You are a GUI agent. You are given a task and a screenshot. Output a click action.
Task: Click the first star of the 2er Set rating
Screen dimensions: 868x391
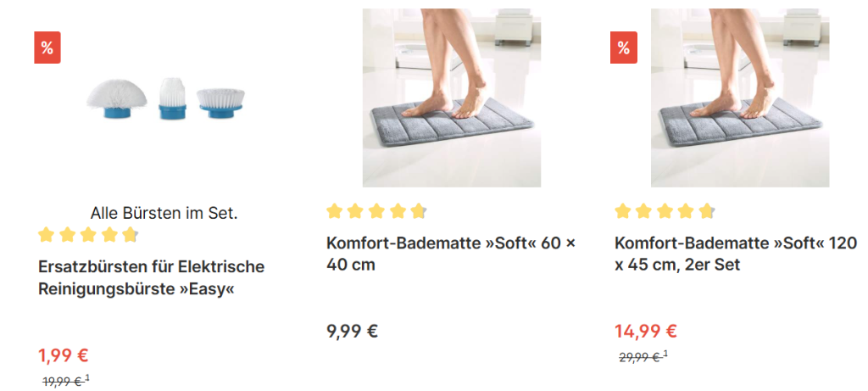(x=623, y=211)
